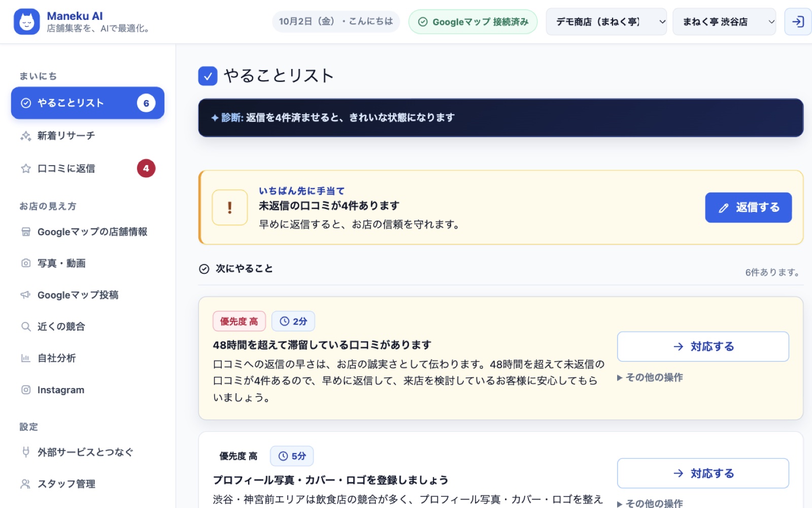Click the people icon beside スタッフ管理
812x508 pixels.
pos(25,484)
